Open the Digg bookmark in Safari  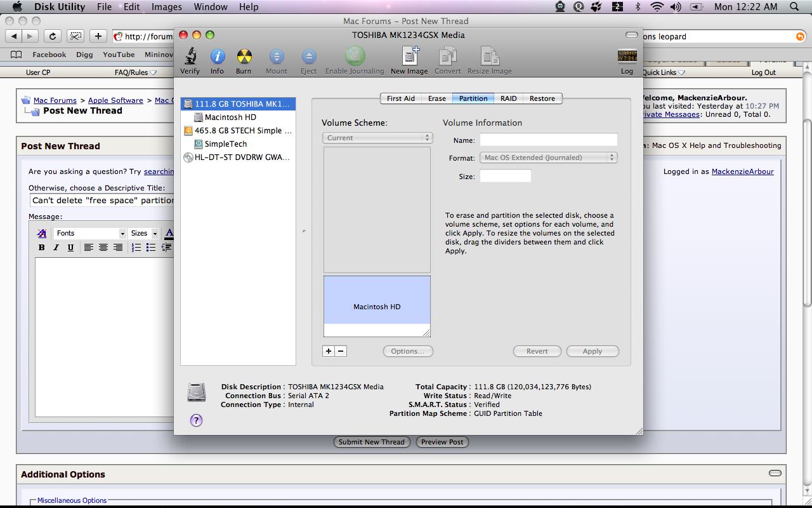click(84, 55)
